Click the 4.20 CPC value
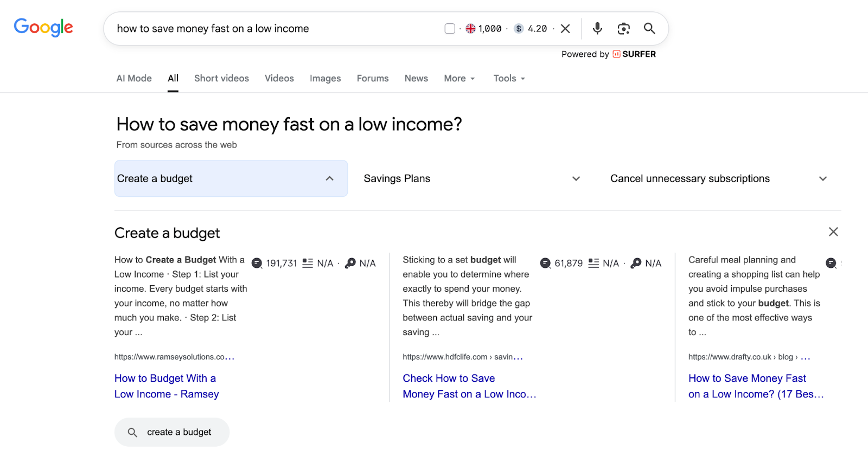 point(538,29)
